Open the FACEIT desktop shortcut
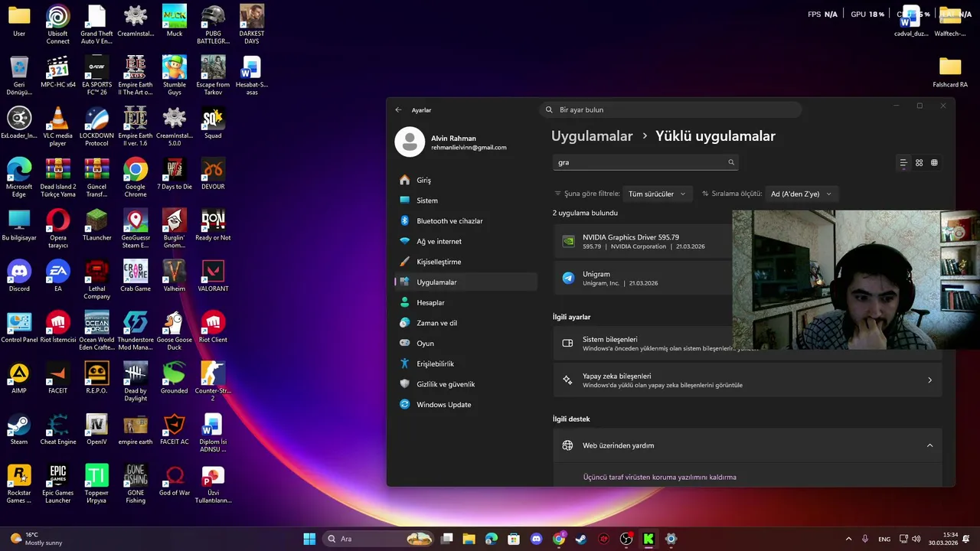980x551 pixels. (58, 378)
